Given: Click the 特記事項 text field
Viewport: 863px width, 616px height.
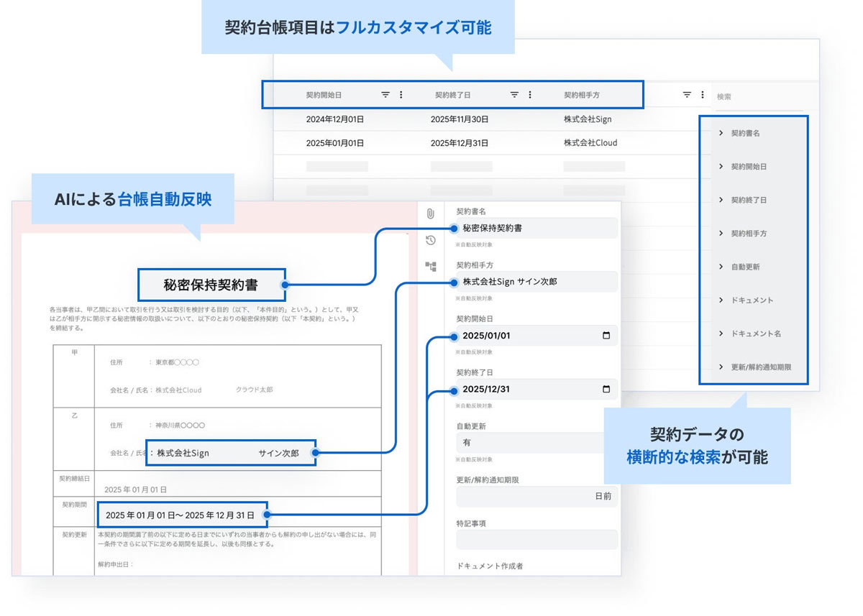Looking at the screenshot, I should [x=536, y=540].
